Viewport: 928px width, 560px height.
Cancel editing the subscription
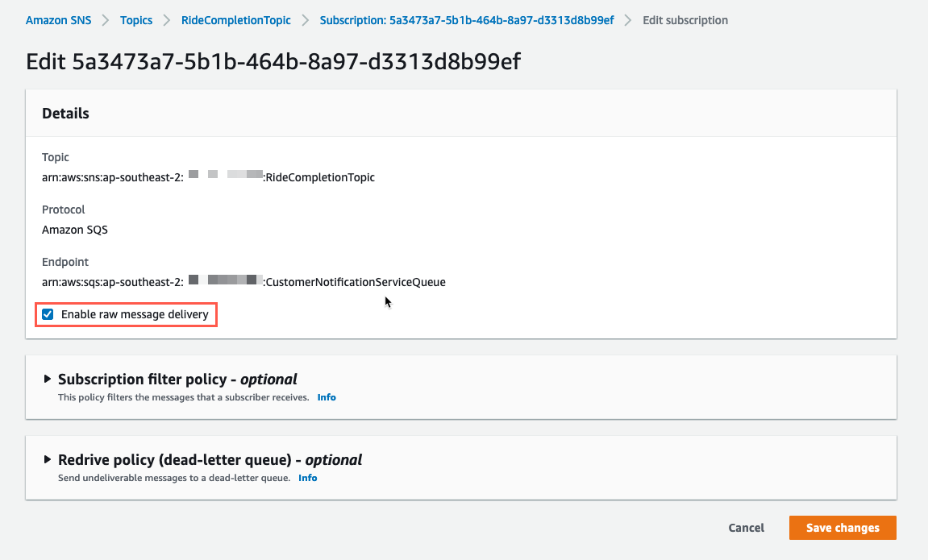coord(747,528)
